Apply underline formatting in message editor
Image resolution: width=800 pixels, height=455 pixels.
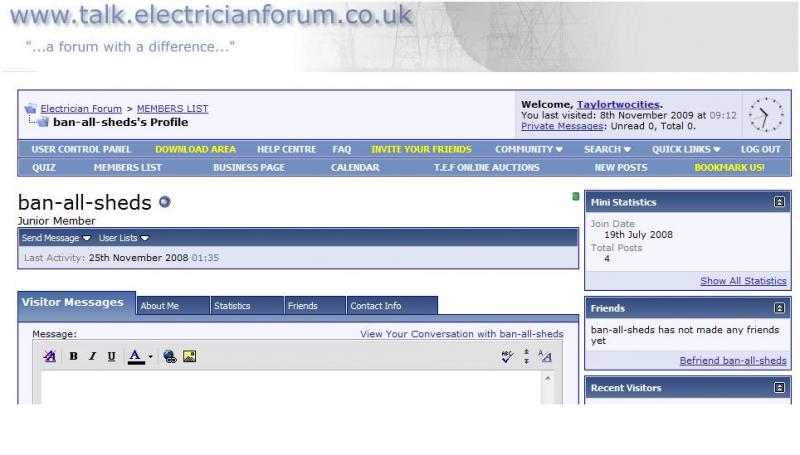(x=111, y=357)
